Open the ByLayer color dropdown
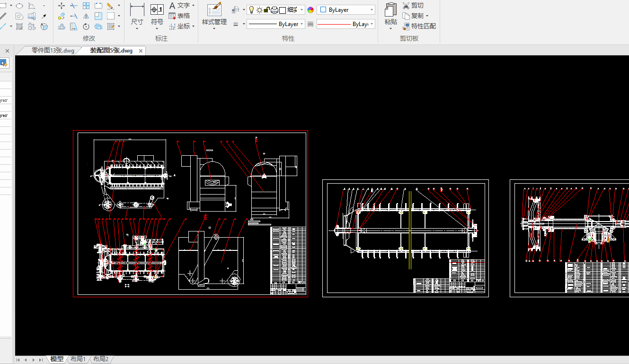The width and height of the screenshot is (629, 364). pos(346,10)
